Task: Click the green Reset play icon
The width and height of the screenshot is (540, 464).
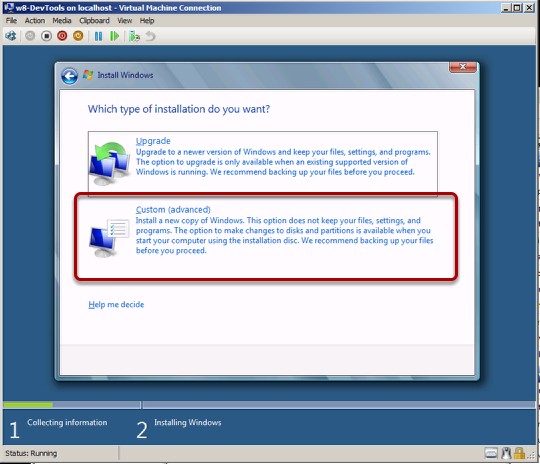Action: 114,36
